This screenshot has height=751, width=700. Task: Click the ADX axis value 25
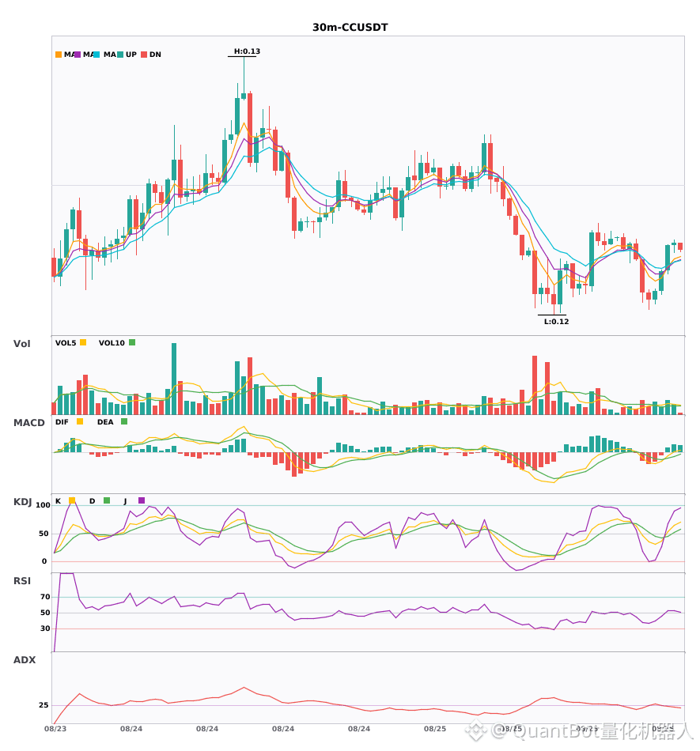pos(44,705)
